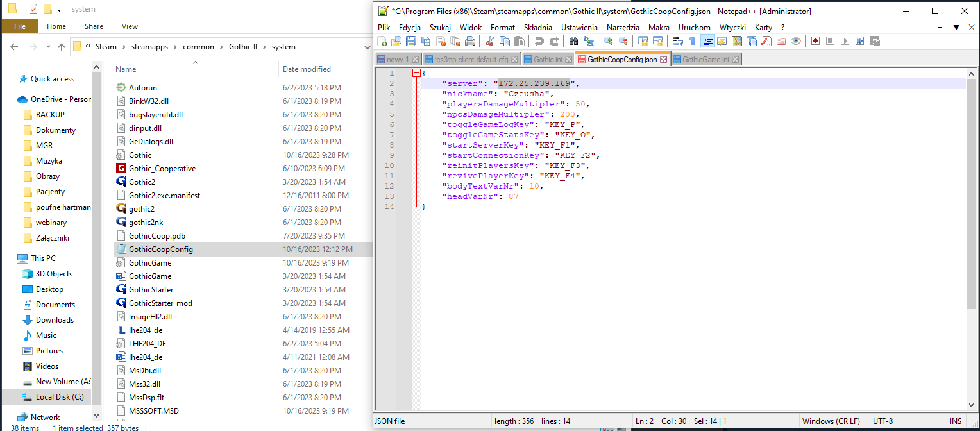Open the File tab in Explorer
This screenshot has width=980, height=431.
click(x=20, y=26)
